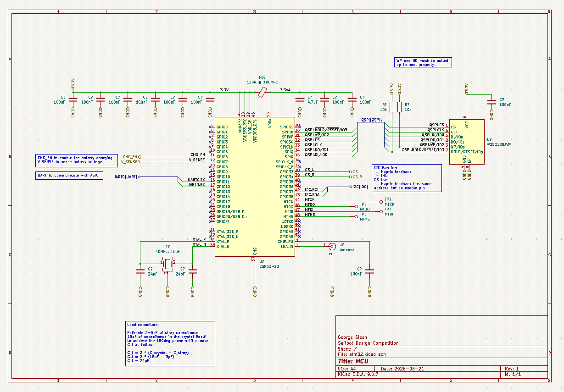Screen dimensions: 564x392
Task: Select the W25Q128JVP flash chip label
Action: click(x=498, y=144)
